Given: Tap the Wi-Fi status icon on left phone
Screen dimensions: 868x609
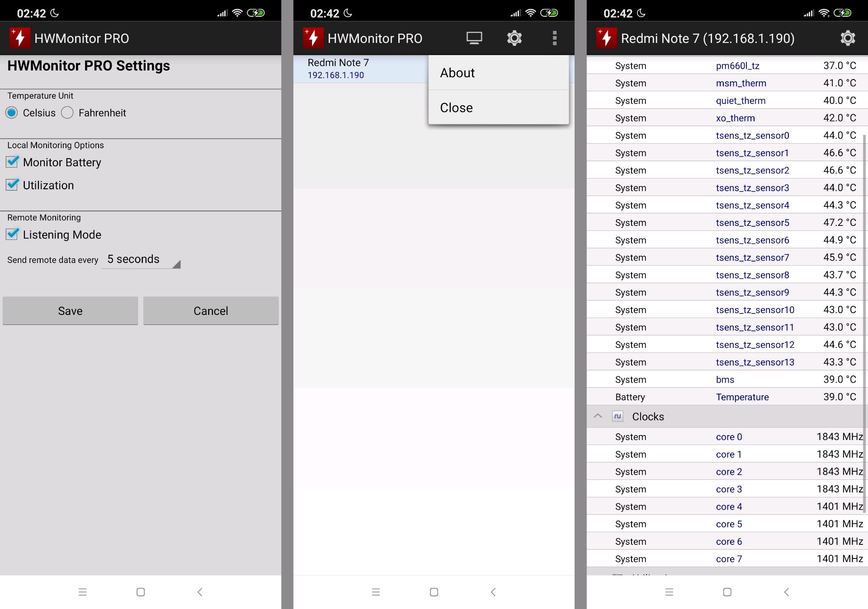Looking at the screenshot, I should (x=237, y=13).
